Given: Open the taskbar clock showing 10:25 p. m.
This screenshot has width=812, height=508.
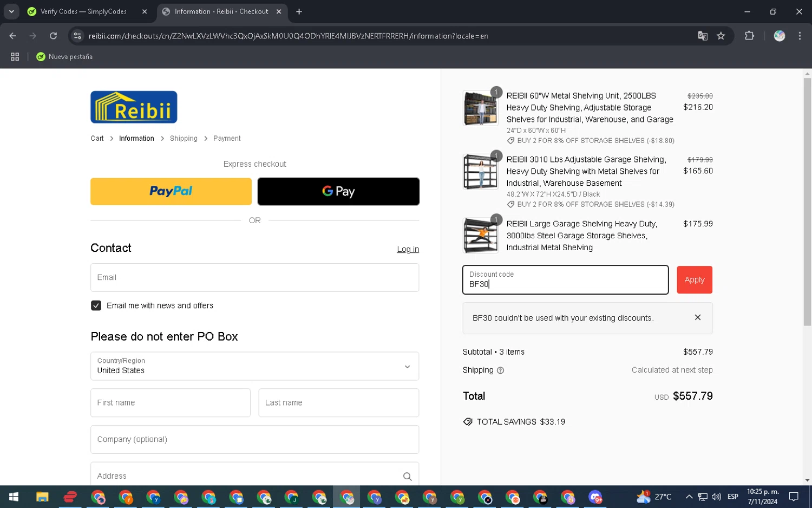Looking at the screenshot, I should [x=763, y=497].
